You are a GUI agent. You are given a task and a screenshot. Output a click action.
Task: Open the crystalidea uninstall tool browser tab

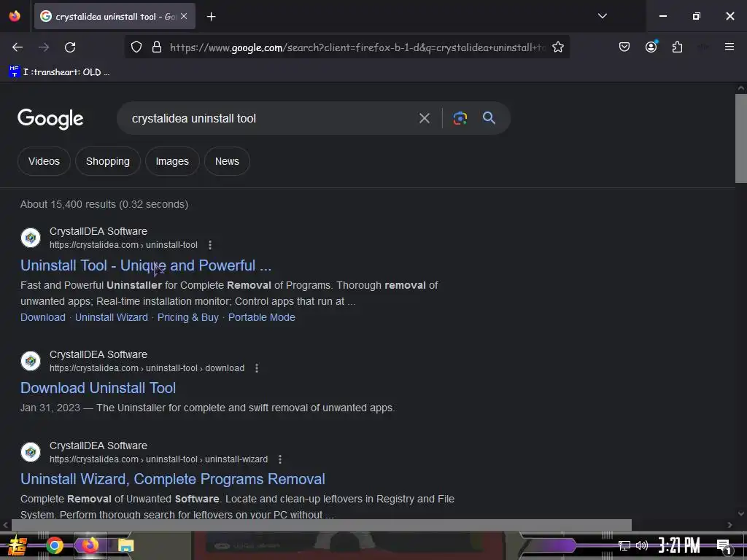coord(115,16)
